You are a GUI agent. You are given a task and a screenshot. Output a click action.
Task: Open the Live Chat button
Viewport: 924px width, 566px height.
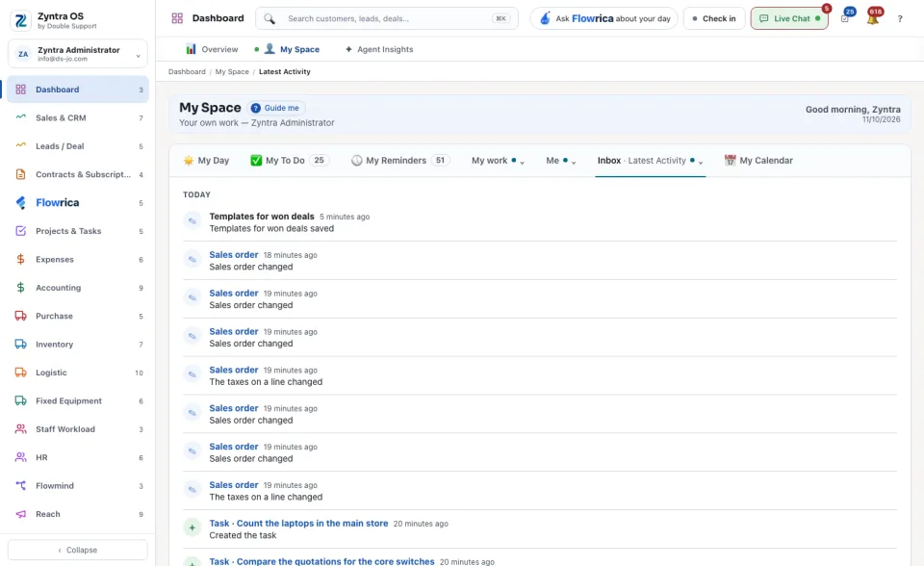(789, 18)
